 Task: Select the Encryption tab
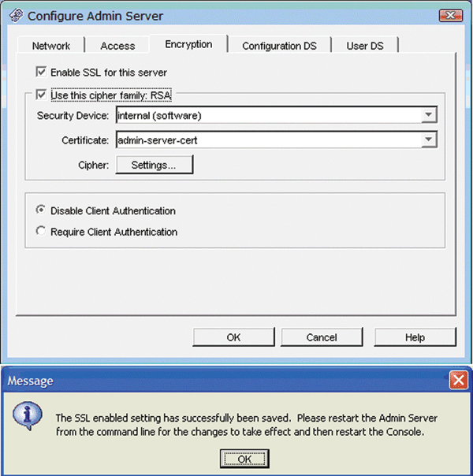[x=188, y=45]
